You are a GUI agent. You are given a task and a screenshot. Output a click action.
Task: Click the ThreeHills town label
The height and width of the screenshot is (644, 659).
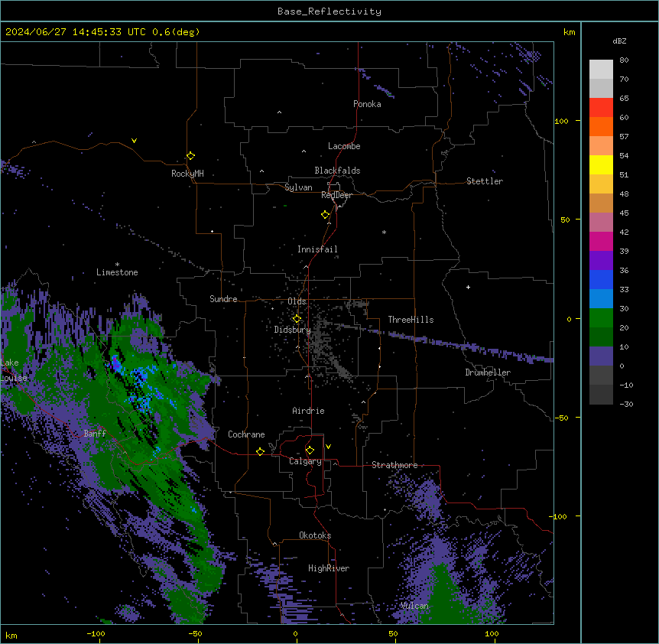pos(411,320)
